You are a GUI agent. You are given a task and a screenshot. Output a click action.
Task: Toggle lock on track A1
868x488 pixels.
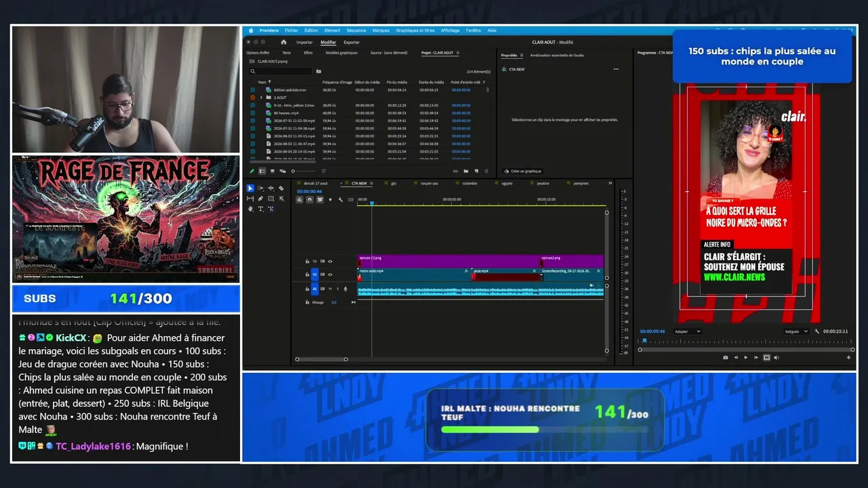point(307,289)
